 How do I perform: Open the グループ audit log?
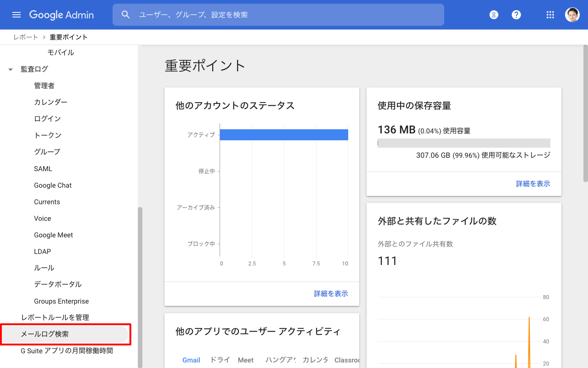coord(47,152)
